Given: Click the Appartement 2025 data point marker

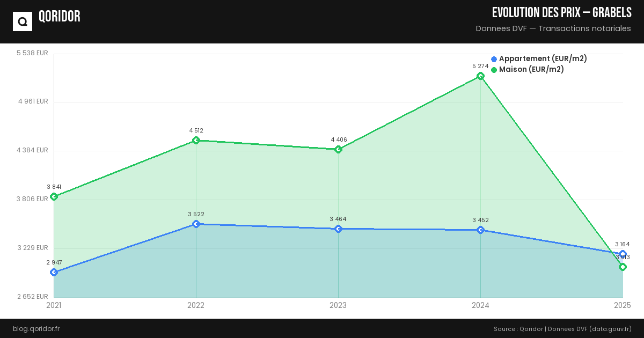Looking at the screenshot, I should (623, 254).
